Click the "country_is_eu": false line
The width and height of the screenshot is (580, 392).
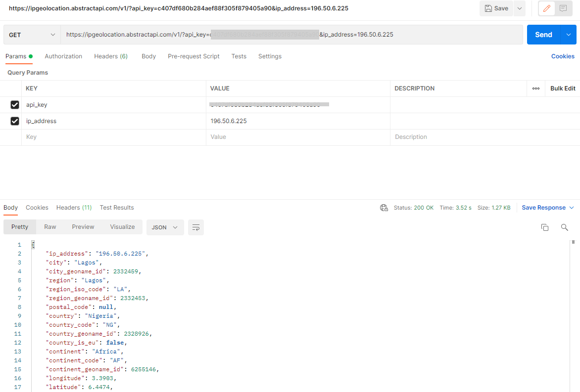86,343
